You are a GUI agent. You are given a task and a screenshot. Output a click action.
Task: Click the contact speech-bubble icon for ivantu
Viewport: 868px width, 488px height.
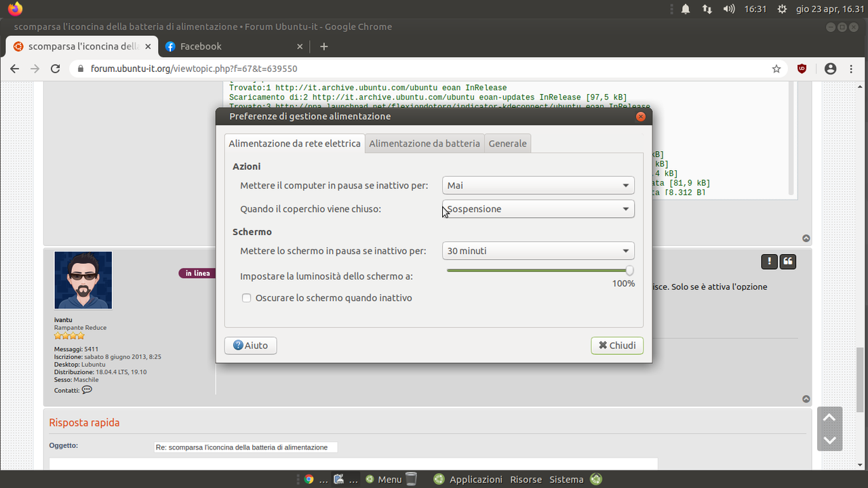(87, 390)
